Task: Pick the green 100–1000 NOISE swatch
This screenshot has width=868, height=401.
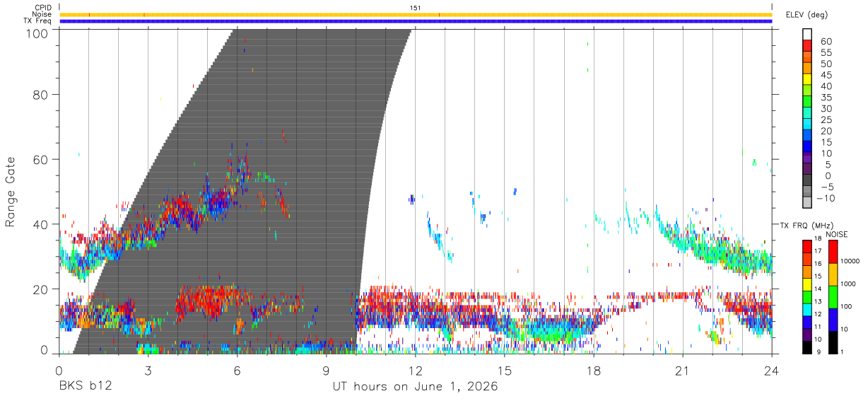Action: coord(833,296)
